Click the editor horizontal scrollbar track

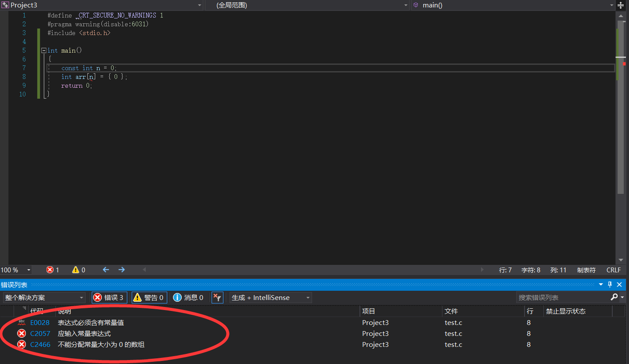[313, 270]
